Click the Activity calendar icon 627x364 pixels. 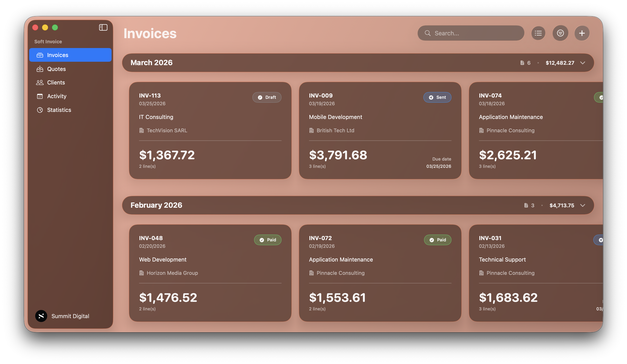[40, 96]
